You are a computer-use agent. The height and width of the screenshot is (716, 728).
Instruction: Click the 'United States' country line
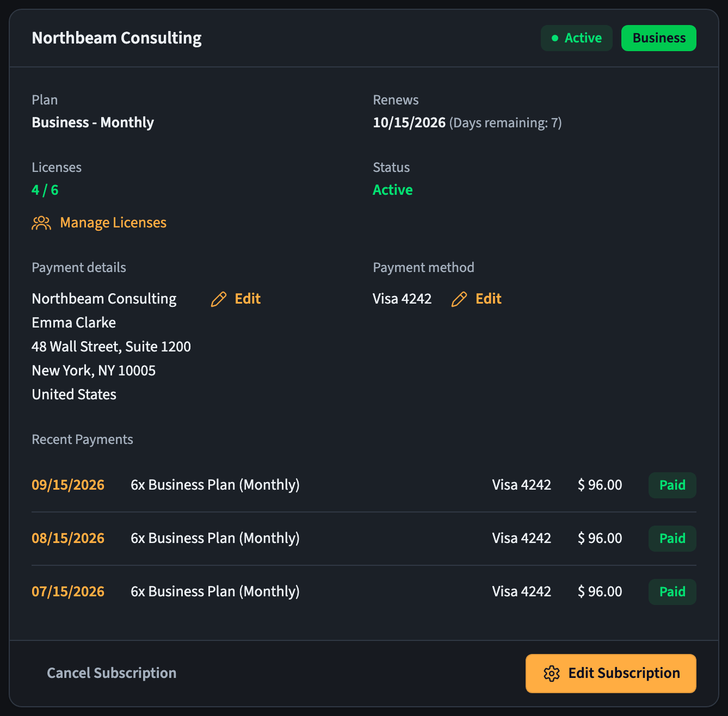74,394
